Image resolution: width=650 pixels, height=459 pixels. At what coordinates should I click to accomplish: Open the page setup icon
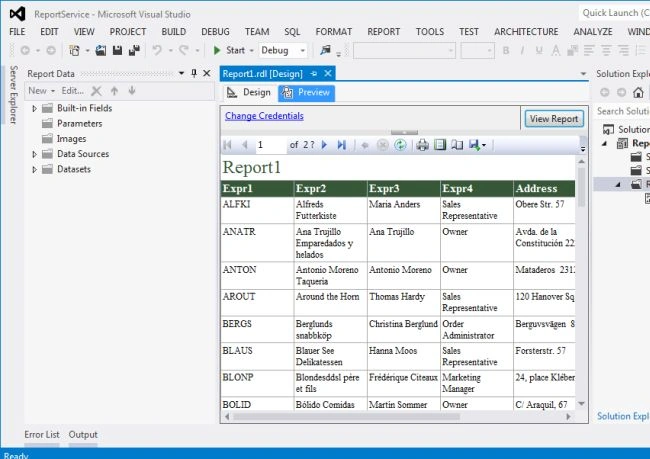pyautogui.click(x=457, y=145)
